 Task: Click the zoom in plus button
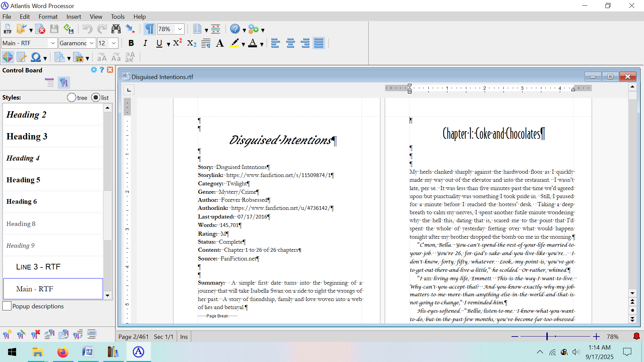pos(596,337)
